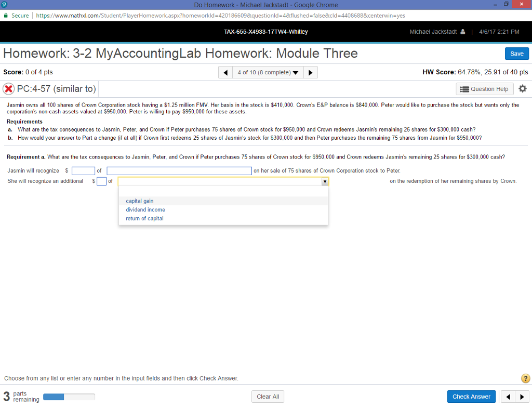Collapse the open answer options list

(324, 181)
